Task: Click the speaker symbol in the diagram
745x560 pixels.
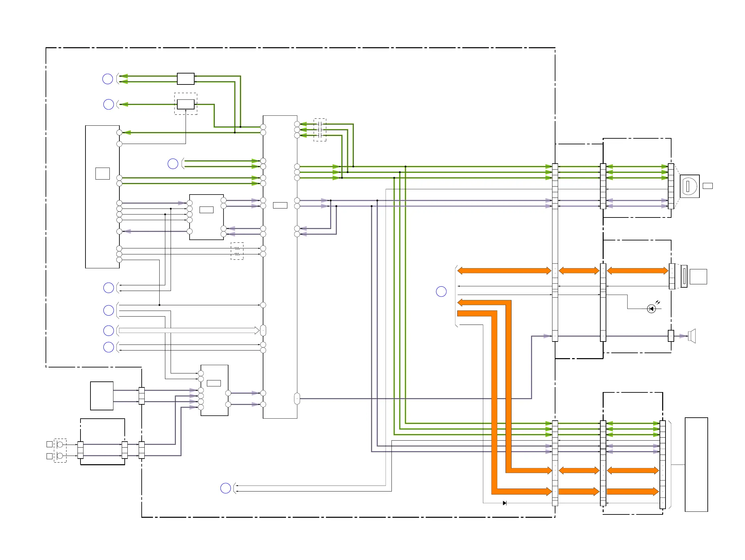Action: tap(692, 336)
